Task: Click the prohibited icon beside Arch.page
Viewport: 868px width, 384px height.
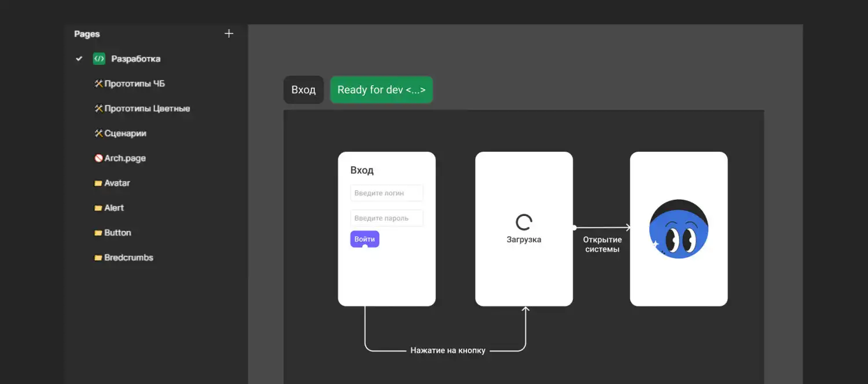Action: click(98, 158)
